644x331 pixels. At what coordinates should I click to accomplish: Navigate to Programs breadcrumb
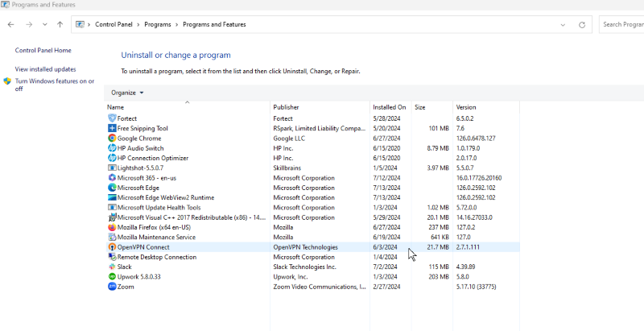158,25
